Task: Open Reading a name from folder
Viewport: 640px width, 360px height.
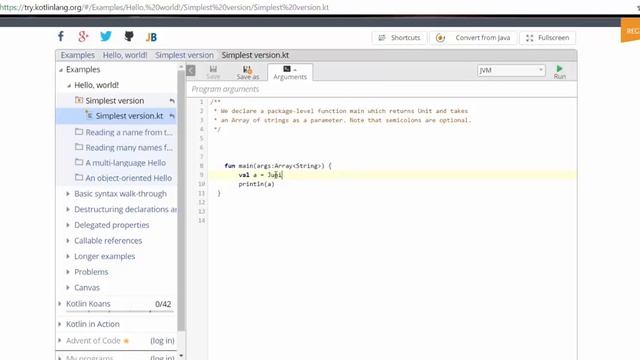Action: point(124,132)
